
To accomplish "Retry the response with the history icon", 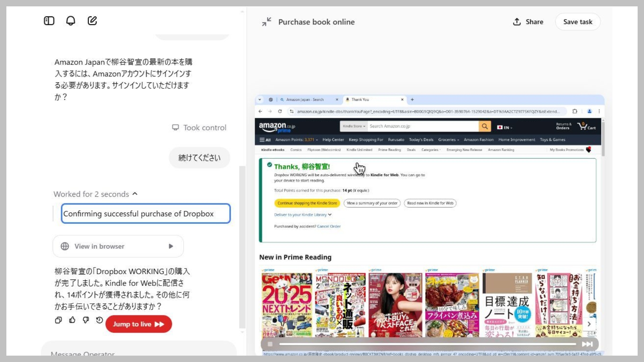I will 99,320.
